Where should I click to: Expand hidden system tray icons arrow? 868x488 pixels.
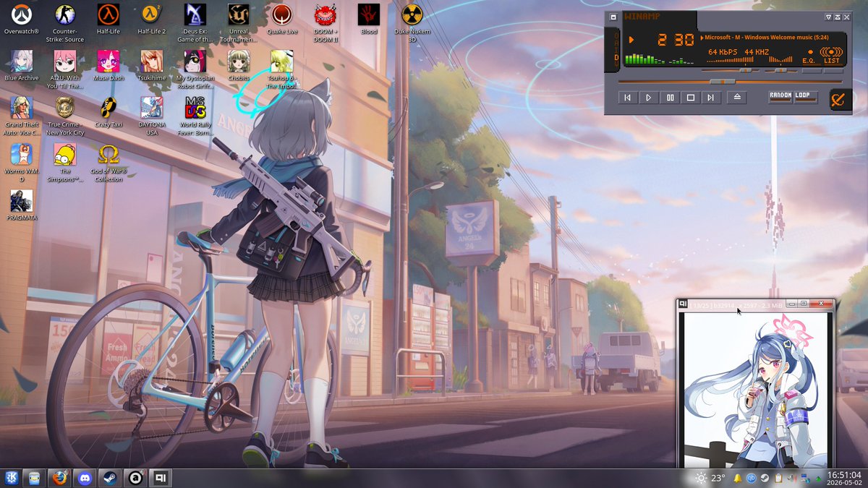click(x=818, y=478)
